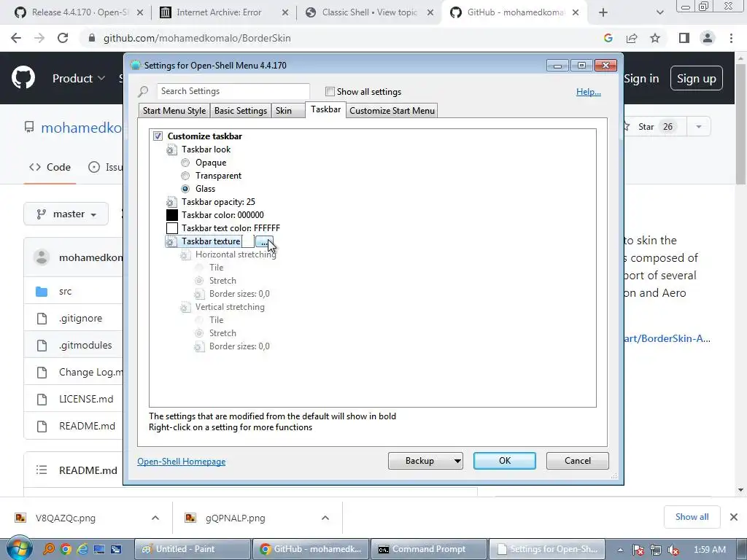This screenshot has height=560, width=747.
Task: Click the README.md list icon
Action: (42, 470)
